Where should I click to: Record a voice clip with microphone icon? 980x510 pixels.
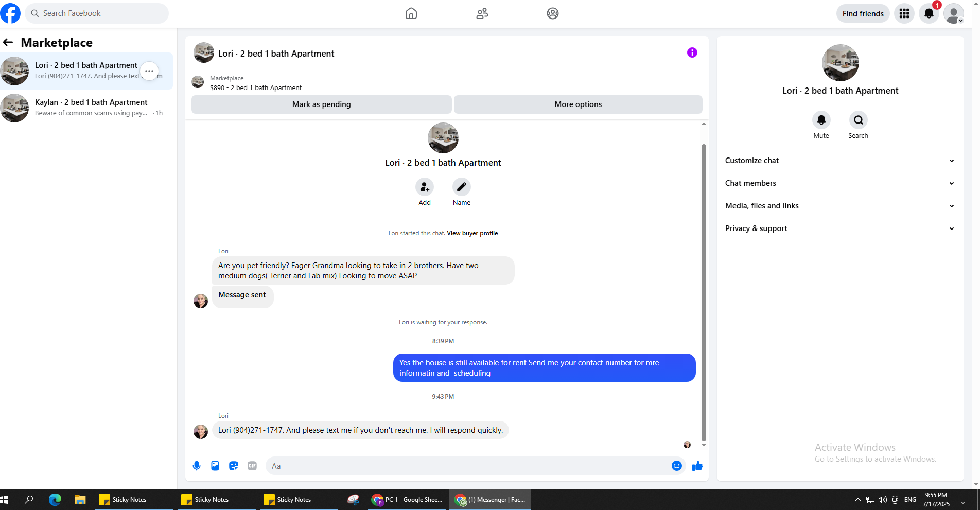197,466
